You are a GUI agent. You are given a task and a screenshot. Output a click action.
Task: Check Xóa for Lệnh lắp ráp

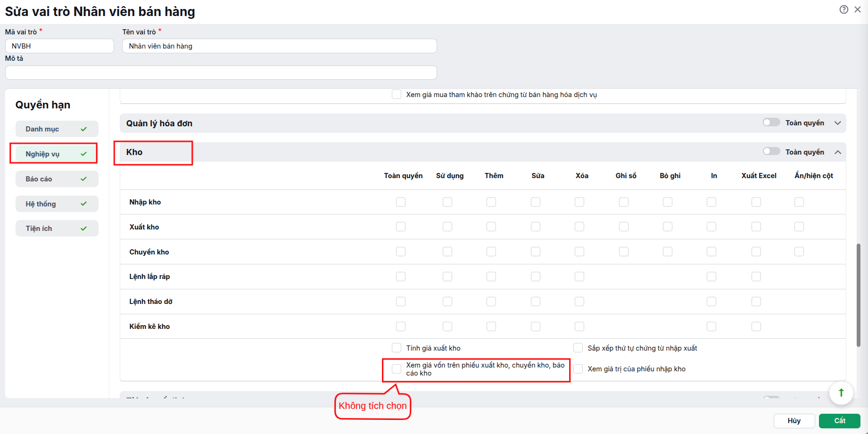579,277
